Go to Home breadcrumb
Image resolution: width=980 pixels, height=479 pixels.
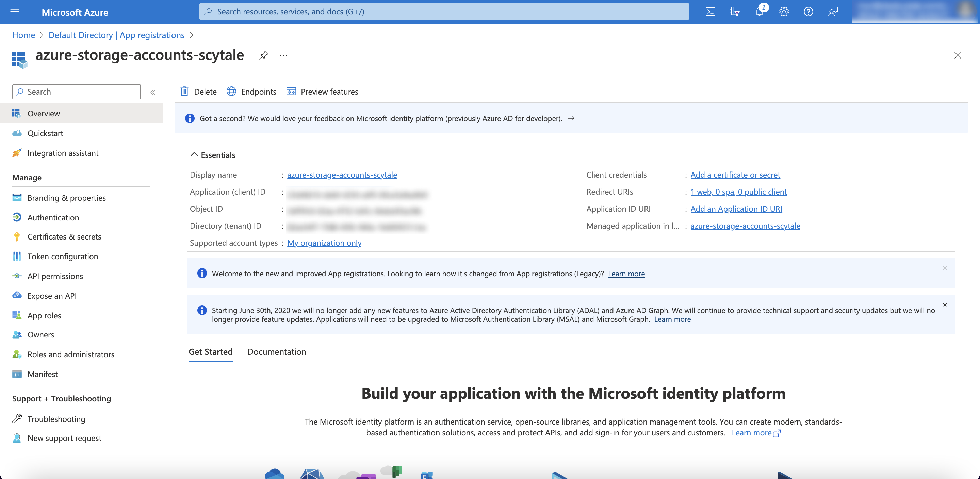[23, 35]
